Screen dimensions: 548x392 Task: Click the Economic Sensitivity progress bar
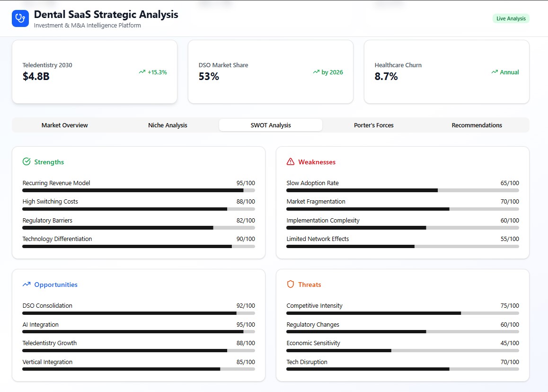pyautogui.click(x=403, y=351)
